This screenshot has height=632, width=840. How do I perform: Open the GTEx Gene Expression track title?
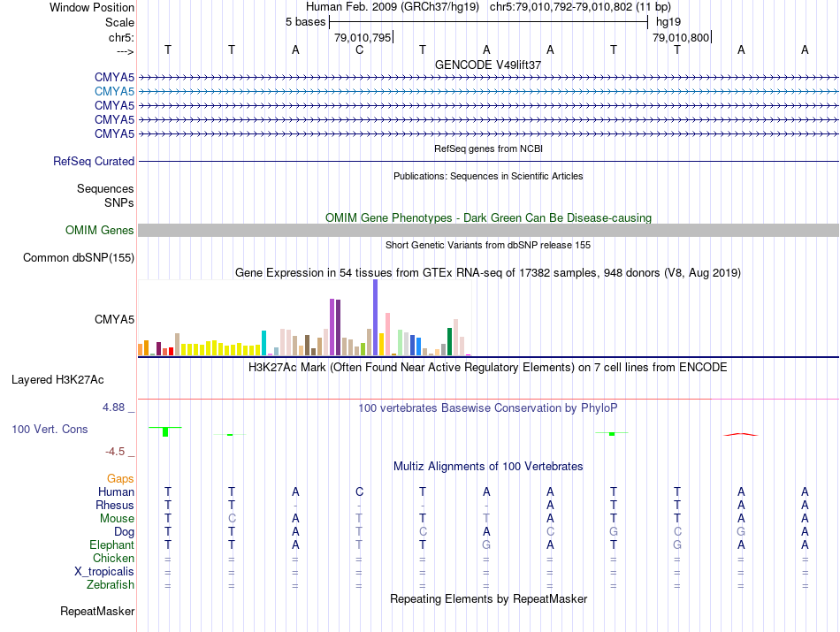click(x=488, y=272)
